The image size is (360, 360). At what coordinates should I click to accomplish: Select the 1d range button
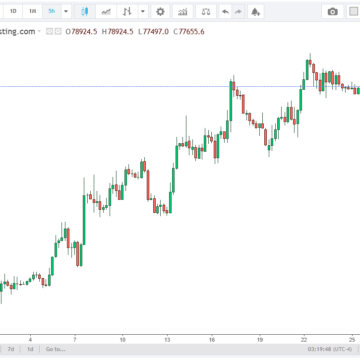pos(30,349)
